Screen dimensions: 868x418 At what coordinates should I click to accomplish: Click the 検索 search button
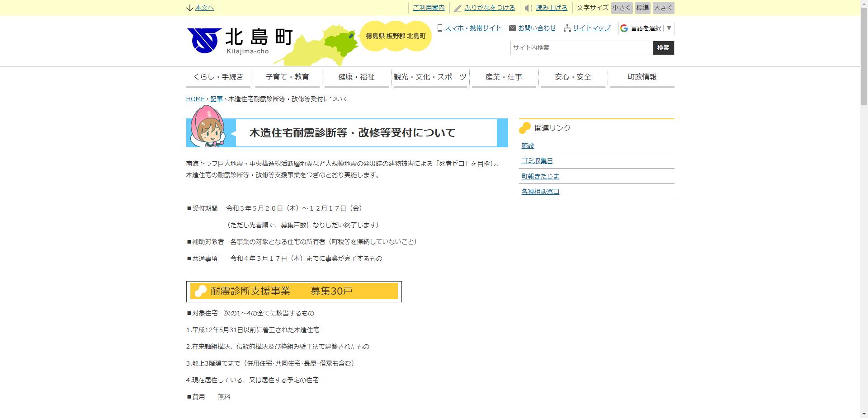(663, 47)
